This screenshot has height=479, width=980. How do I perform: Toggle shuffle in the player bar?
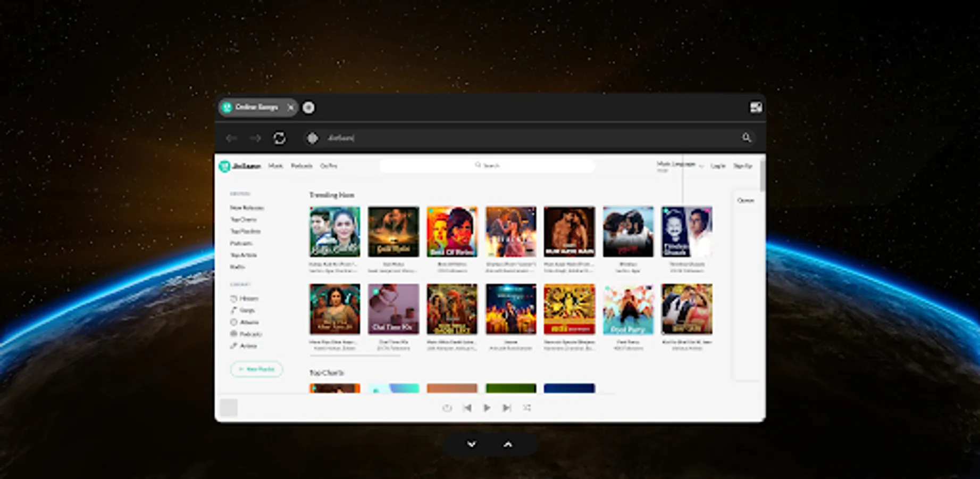526,408
